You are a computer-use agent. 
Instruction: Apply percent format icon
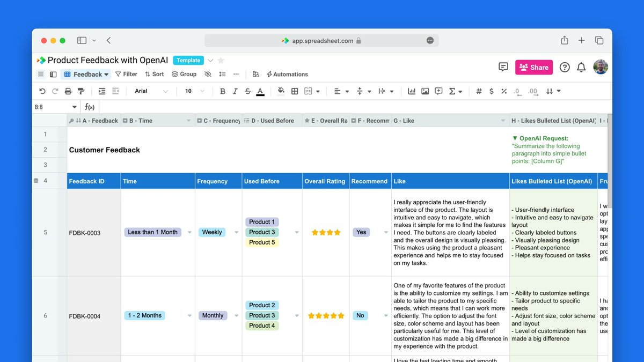click(x=504, y=91)
